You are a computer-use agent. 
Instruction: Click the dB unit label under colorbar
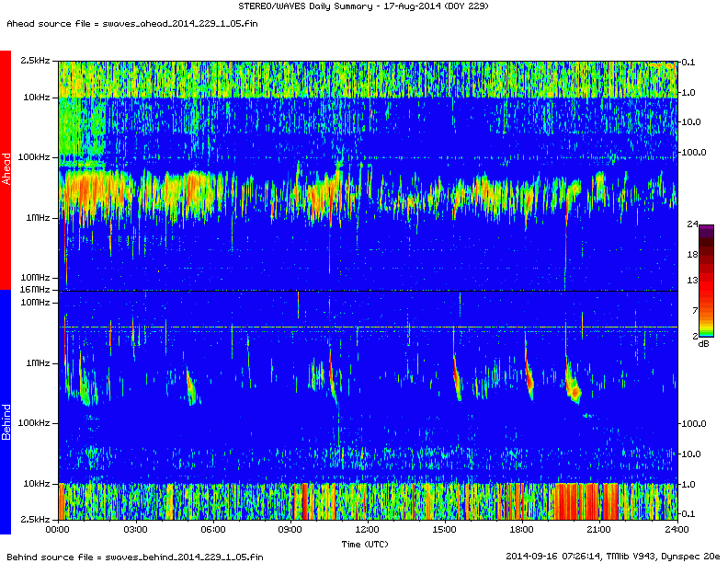704,344
